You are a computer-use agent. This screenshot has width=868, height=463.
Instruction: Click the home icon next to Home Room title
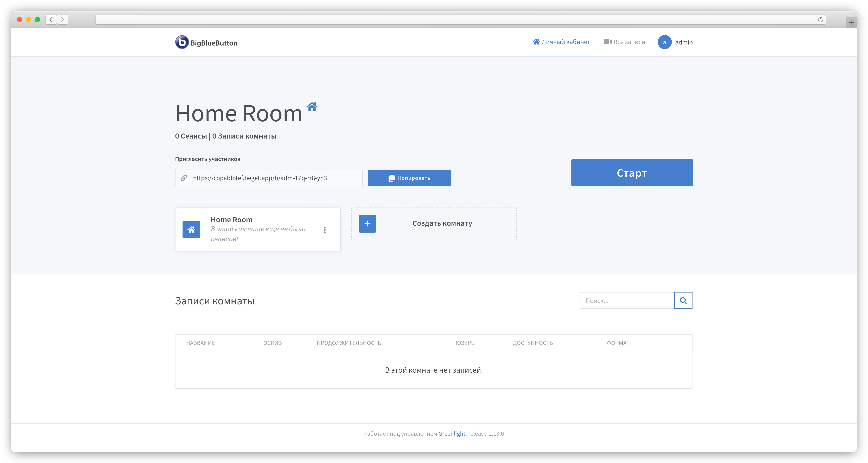pyautogui.click(x=312, y=107)
